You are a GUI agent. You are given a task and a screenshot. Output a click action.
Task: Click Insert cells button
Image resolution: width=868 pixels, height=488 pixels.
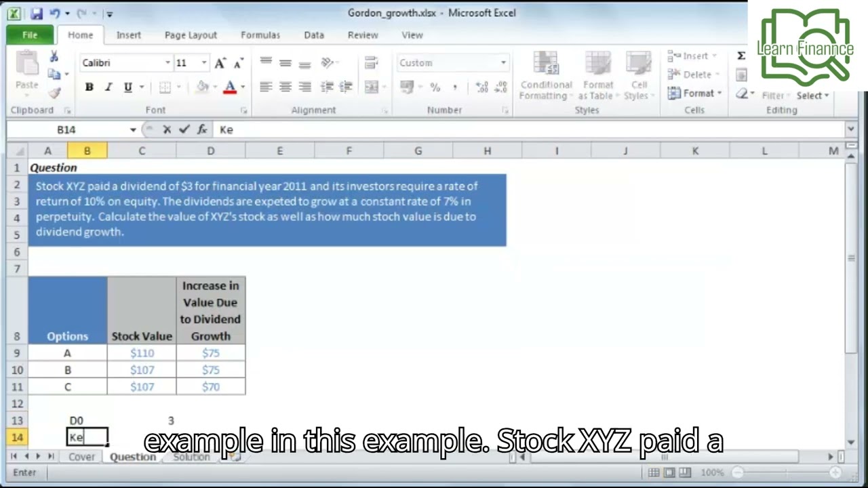tap(691, 56)
